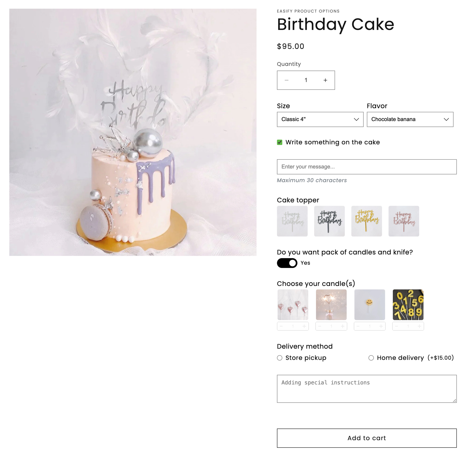Image resolution: width=476 pixels, height=450 pixels.
Task: Choose the gold number candles
Action: 408,304
